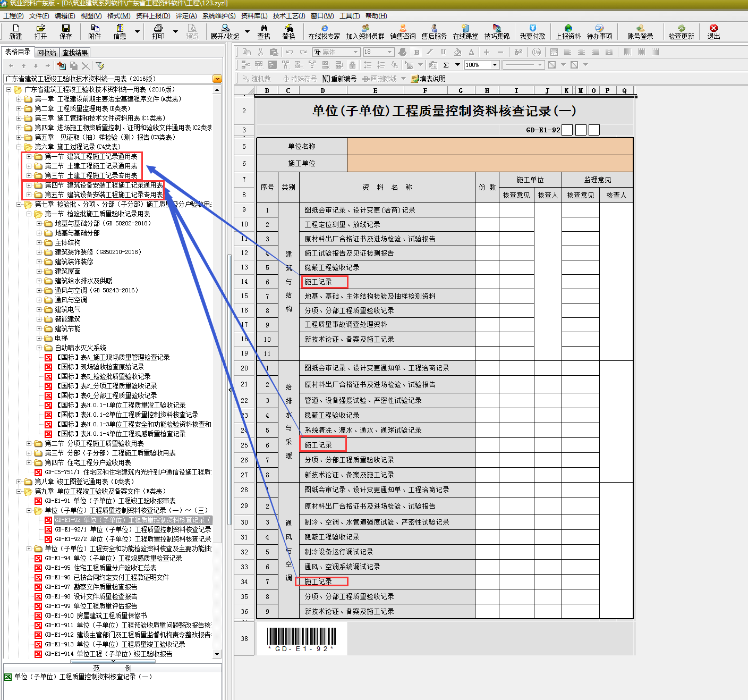This screenshot has width=748, height=700.
Task: Toggle underline formatting button
Action: point(443,52)
